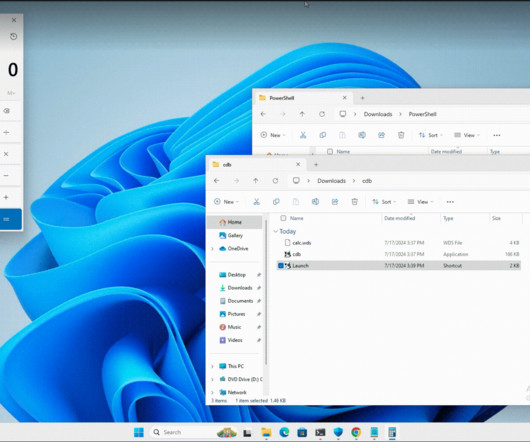Open View dropdown in cdb window
Viewport: 530px width, 442px height.
(420, 202)
